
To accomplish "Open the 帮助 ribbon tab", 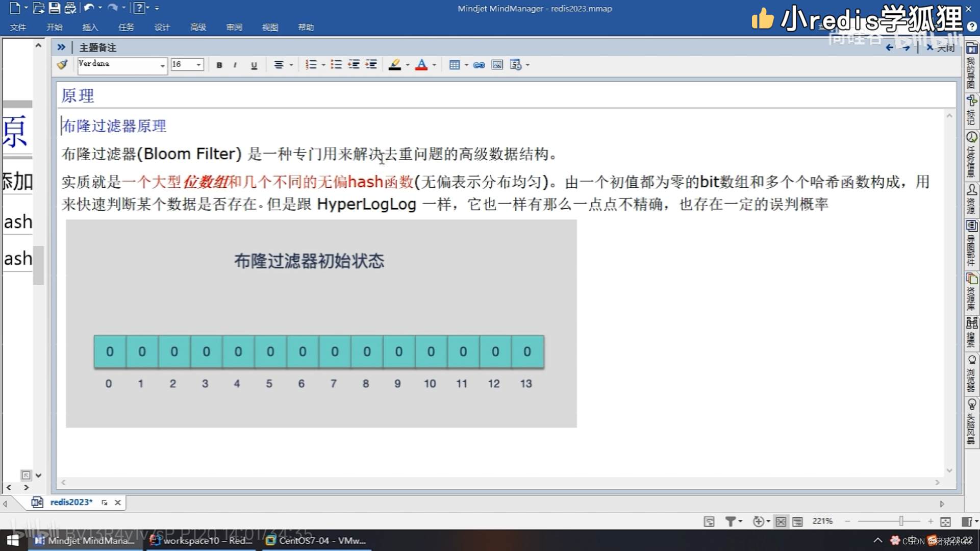I will pyautogui.click(x=306, y=27).
